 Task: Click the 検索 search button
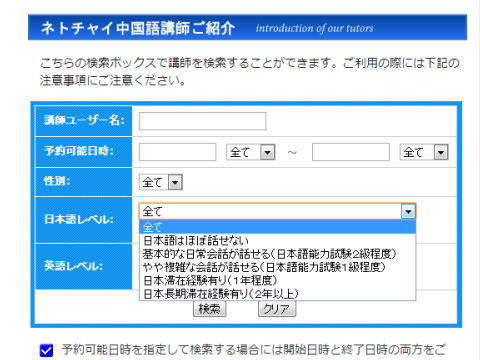(209, 309)
